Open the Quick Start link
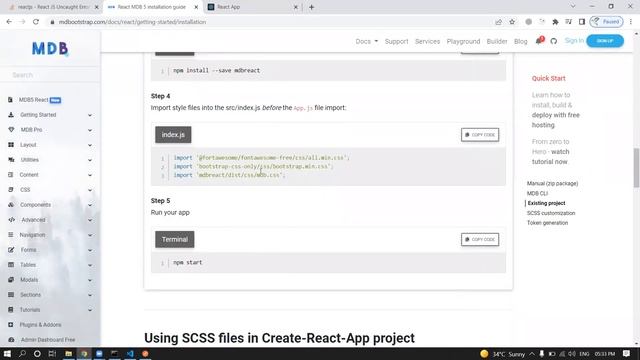The height and width of the screenshot is (360, 640). pyautogui.click(x=549, y=78)
